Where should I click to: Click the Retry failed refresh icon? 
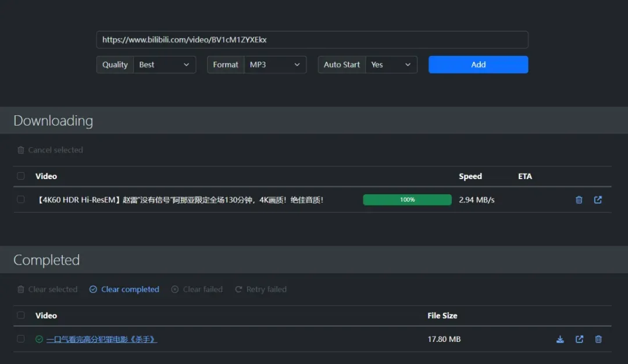tap(238, 290)
